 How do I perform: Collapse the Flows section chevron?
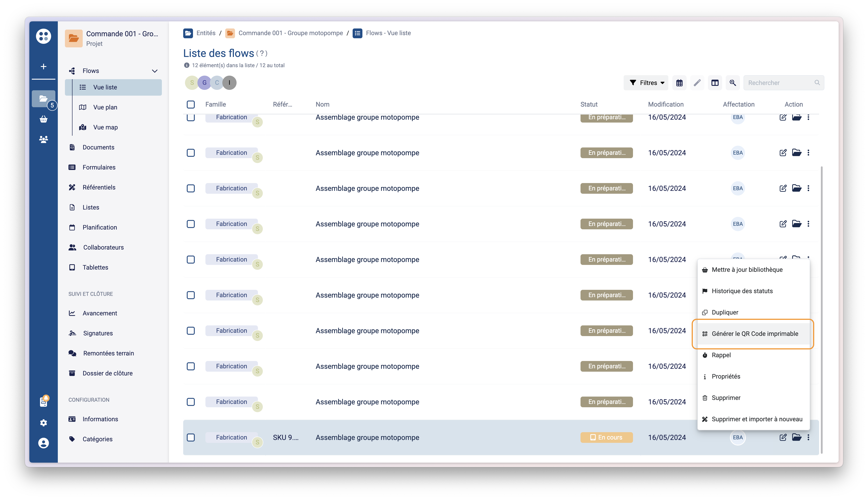point(155,71)
